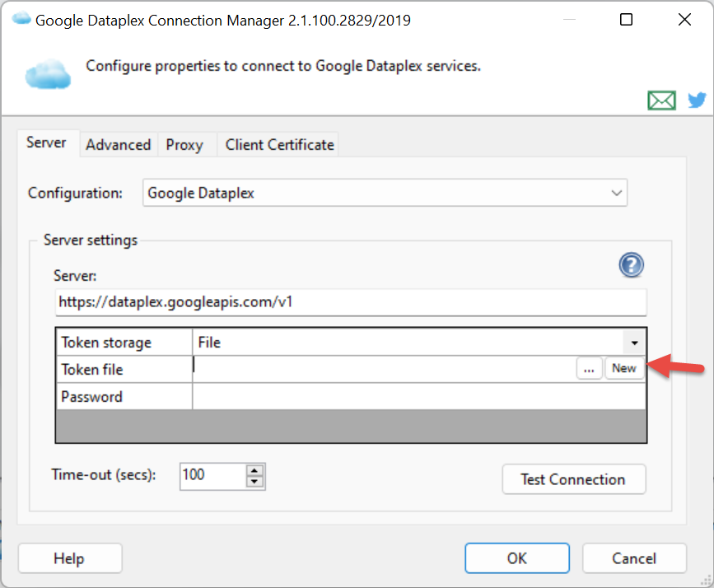Viewport: 714px width, 588px height.
Task: Click the cloud icon in the title bar
Action: tap(21, 19)
